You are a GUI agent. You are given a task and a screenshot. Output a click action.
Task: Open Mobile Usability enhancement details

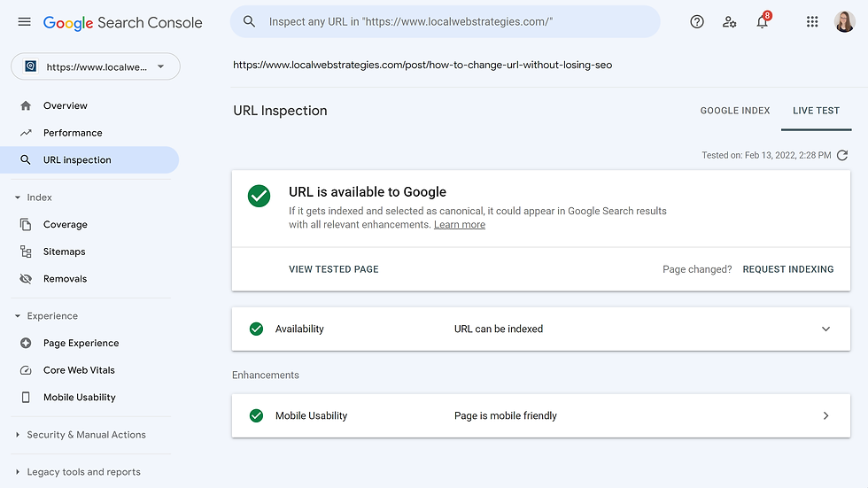pyautogui.click(x=541, y=416)
